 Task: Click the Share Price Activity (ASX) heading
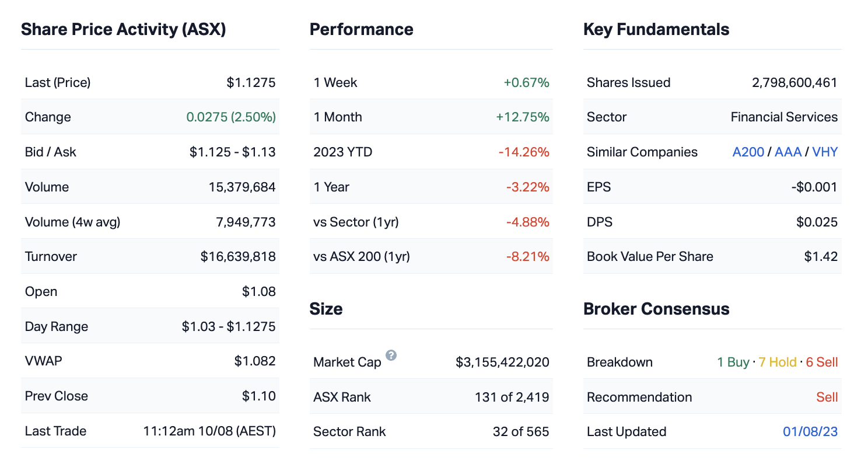123,30
